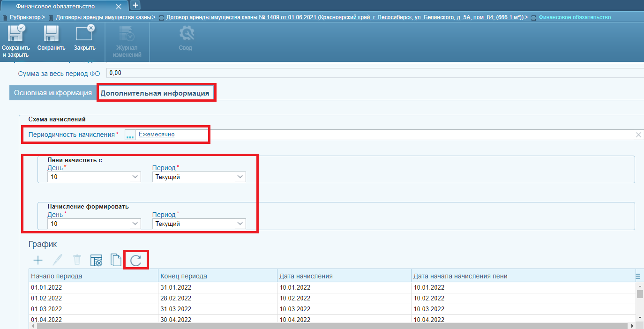Viewport: 644px width, 329px height.
Task: Go to Рубрикатор breadcrumb link
Action: pos(25,17)
